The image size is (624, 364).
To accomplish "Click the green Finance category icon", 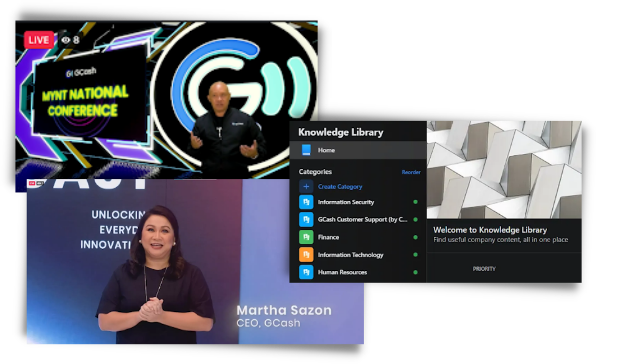I will (306, 237).
